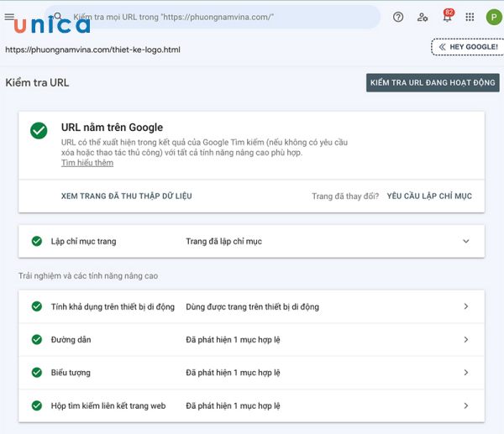The width and height of the screenshot is (504, 434).
Task: Open the Google apps grid
Action: 470,17
